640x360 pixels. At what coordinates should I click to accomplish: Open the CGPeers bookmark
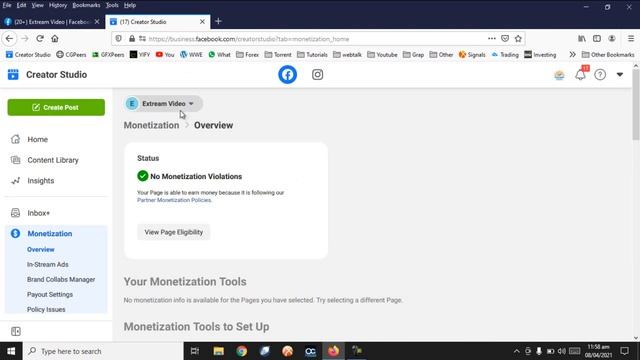click(x=71, y=55)
